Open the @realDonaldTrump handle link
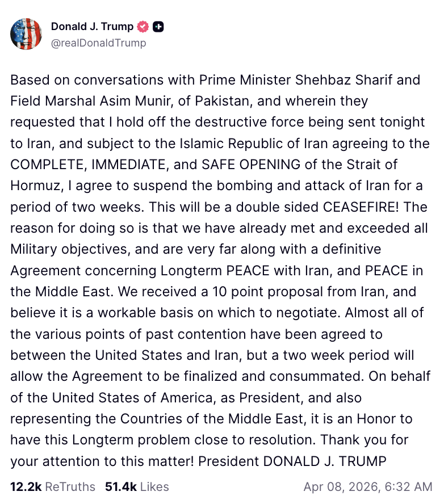 (98, 43)
